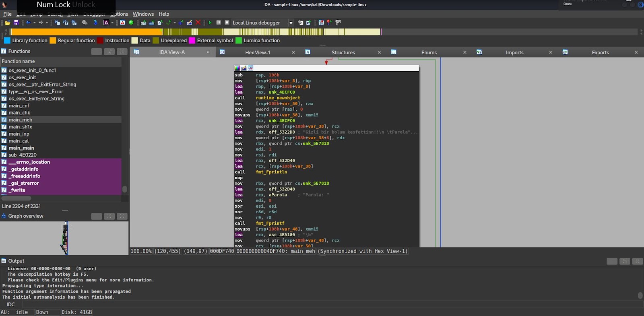Viewport: 644px width, 316px height.
Task: Open the back-navigation history dropdown arrow
Action: tap(35, 23)
